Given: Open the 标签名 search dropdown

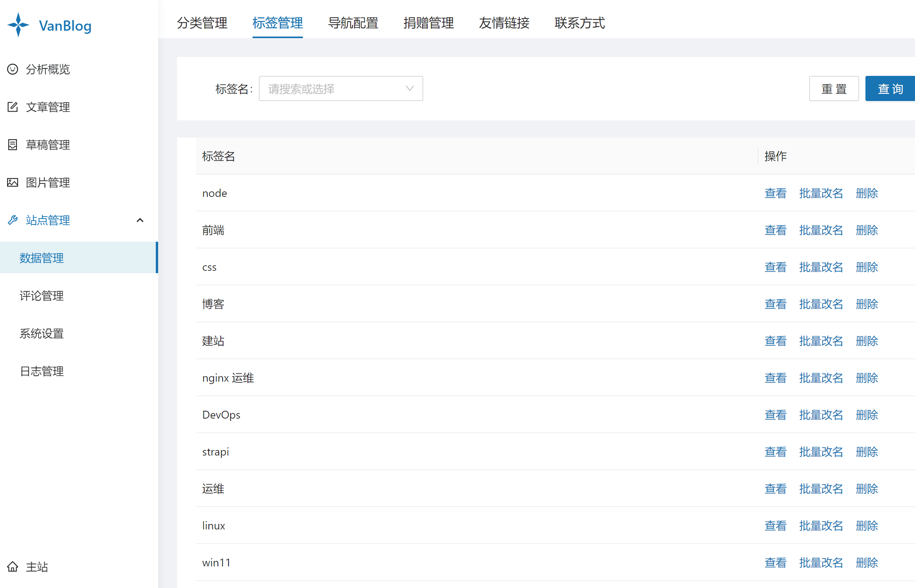Looking at the screenshot, I should click(x=341, y=88).
